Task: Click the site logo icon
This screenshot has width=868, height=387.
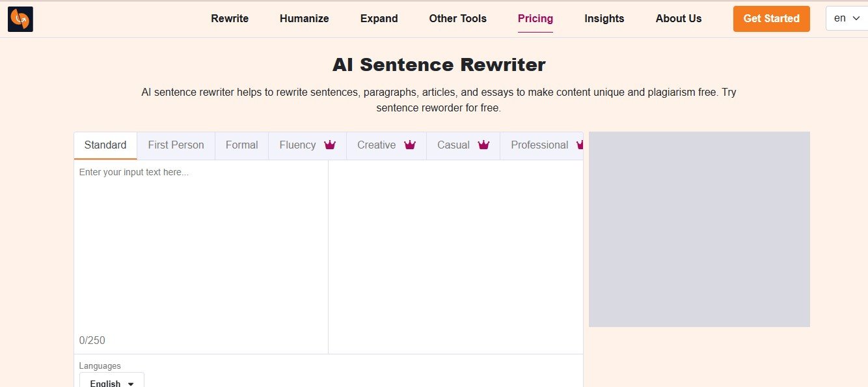Action: [x=20, y=20]
